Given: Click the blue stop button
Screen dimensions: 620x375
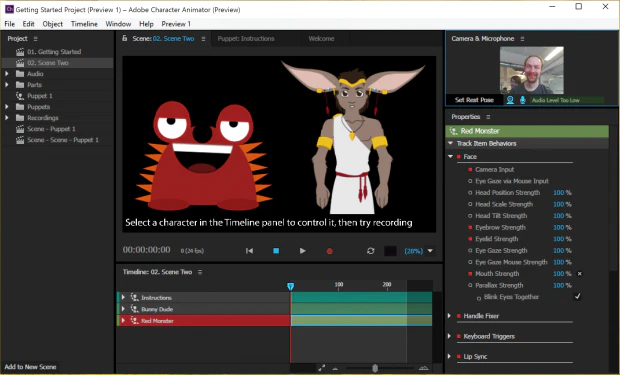Looking at the screenshot, I should point(276,251).
